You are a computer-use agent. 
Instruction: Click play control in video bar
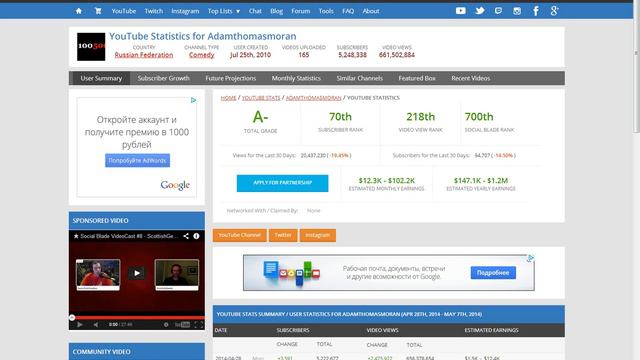[x=80, y=324]
